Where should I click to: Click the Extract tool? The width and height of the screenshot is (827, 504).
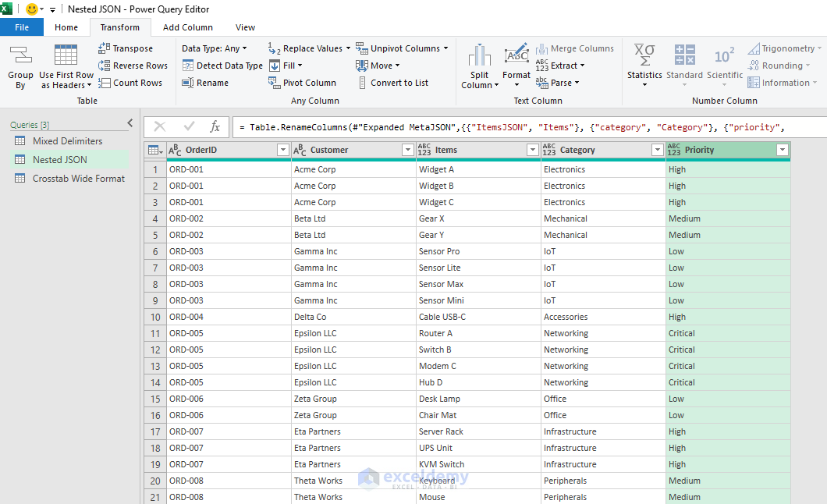tap(560, 66)
